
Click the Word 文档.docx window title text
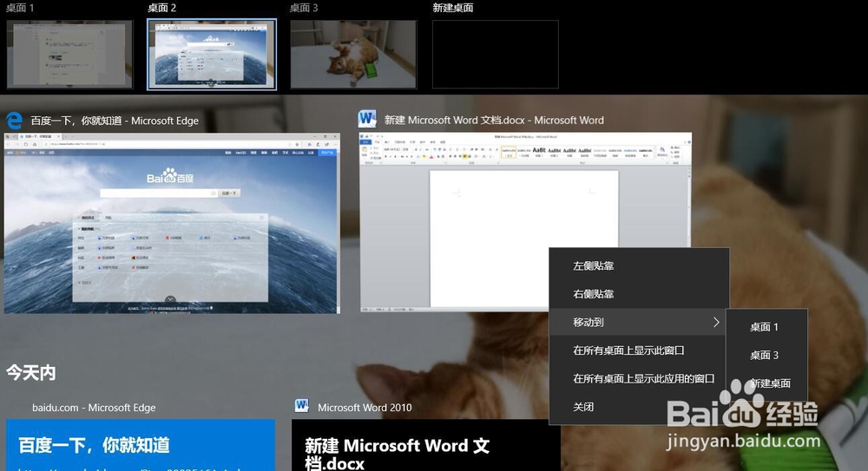494,120
